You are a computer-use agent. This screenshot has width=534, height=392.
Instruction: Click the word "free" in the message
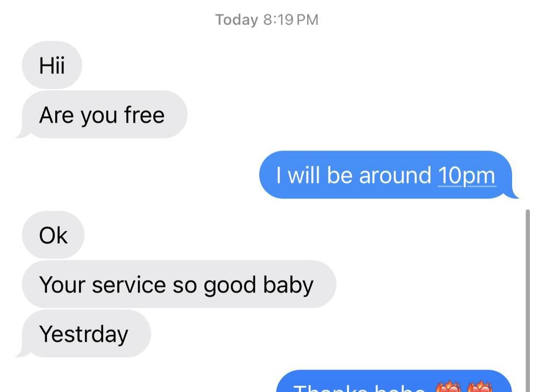click(144, 114)
